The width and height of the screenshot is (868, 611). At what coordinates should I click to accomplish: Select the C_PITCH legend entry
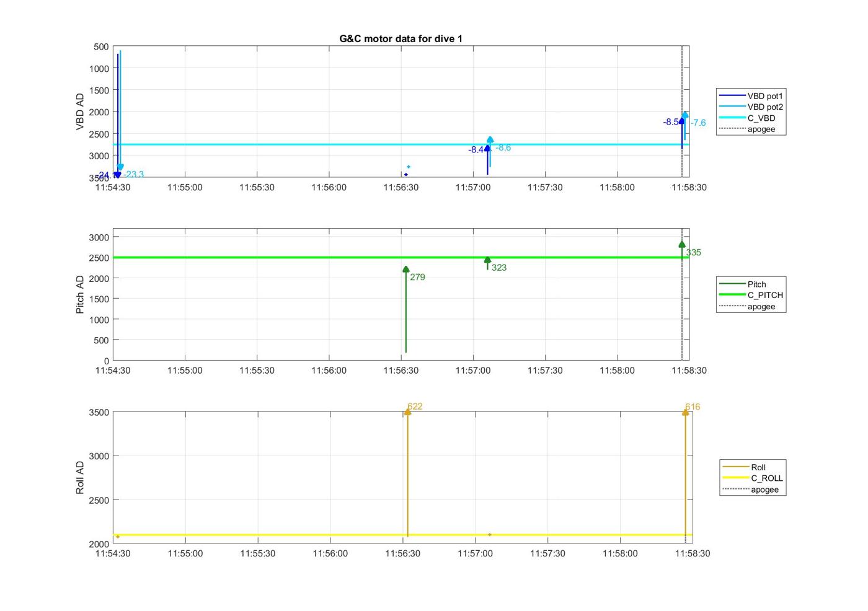click(x=751, y=296)
